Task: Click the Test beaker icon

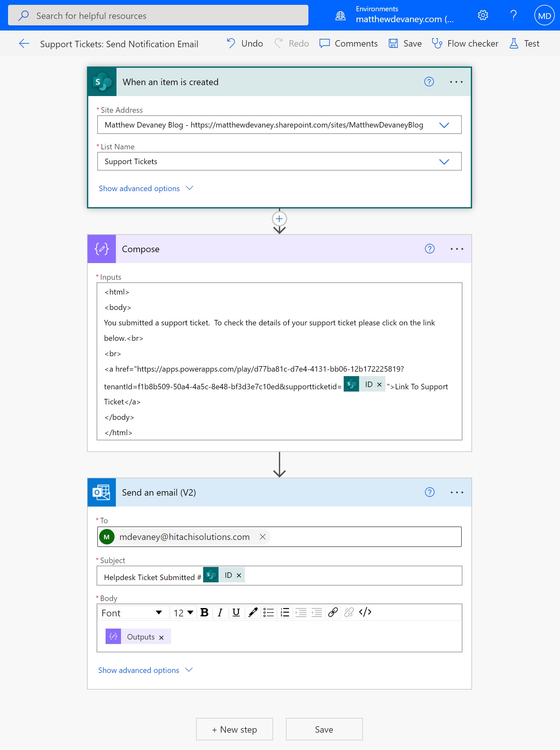Action: coord(514,43)
